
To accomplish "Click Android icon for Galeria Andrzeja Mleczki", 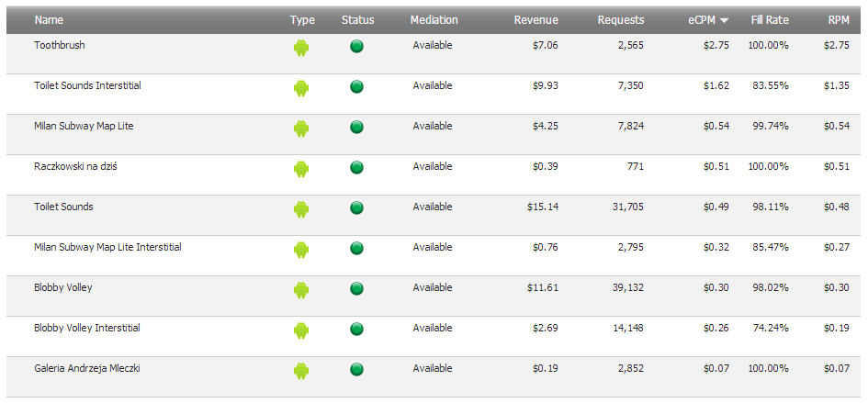I will pyautogui.click(x=301, y=371).
